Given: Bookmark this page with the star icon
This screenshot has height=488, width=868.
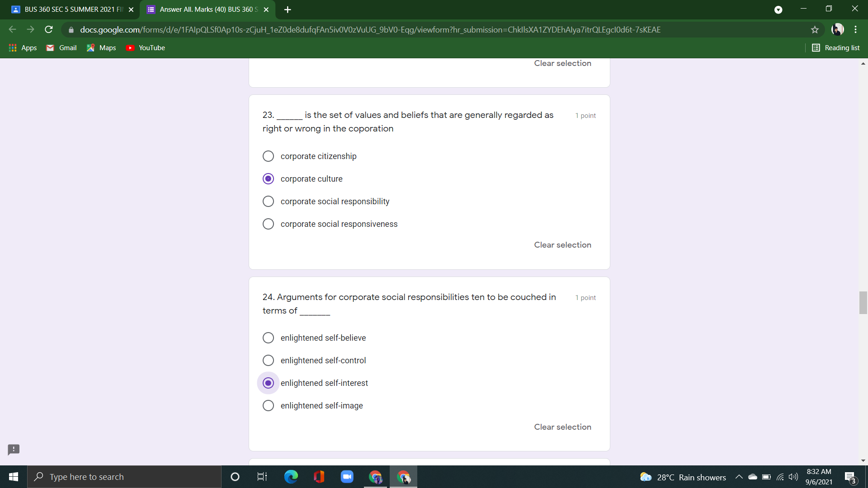Looking at the screenshot, I should point(815,30).
